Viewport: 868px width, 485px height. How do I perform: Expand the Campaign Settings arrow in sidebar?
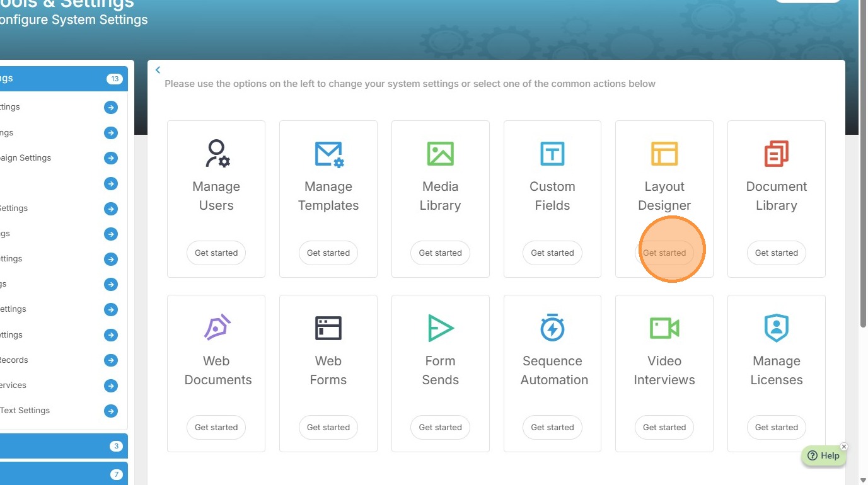[x=111, y=158]
